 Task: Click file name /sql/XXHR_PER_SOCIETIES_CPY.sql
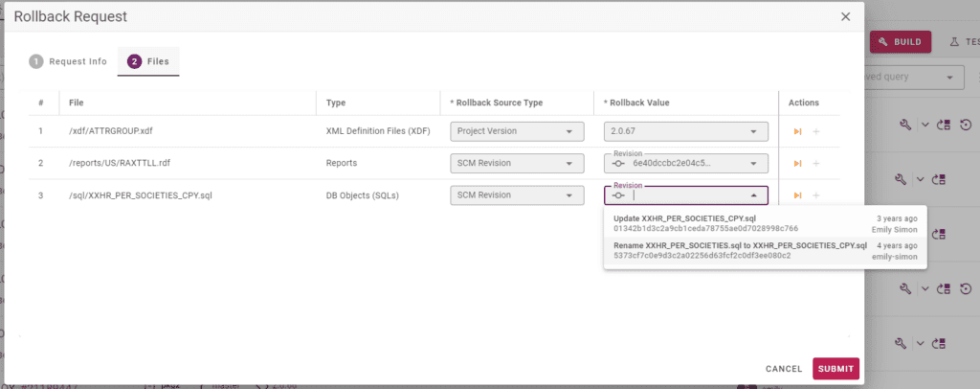tap(141, 195)
